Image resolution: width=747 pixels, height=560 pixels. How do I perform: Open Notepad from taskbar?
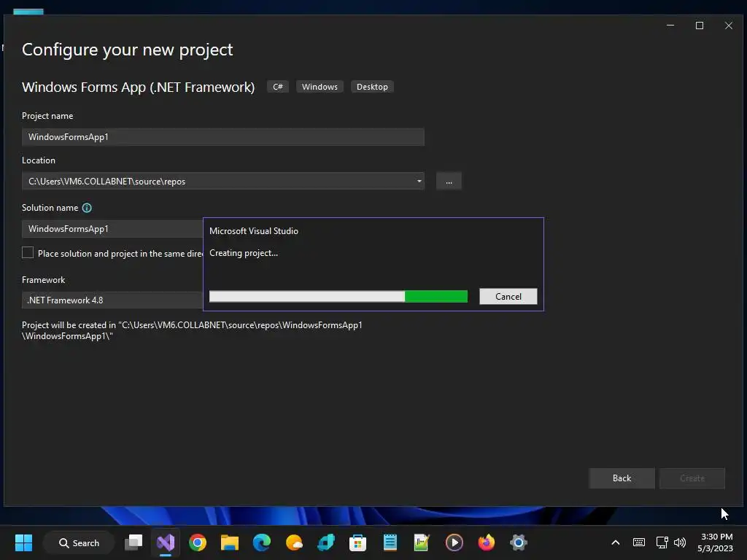390,542
